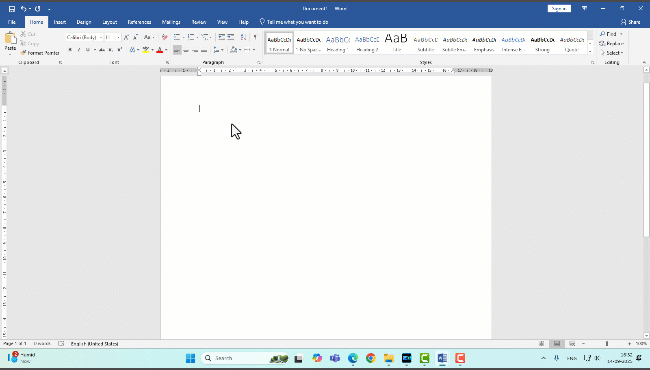
Task: Open the proofing icon in status bar
Action: click(61, 343)
